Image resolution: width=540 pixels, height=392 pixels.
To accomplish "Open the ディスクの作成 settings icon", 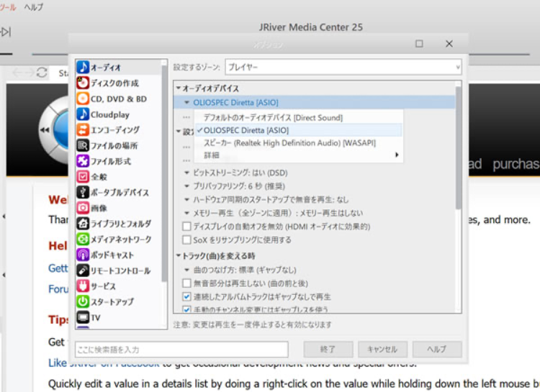I will click(x=83, y=83).
